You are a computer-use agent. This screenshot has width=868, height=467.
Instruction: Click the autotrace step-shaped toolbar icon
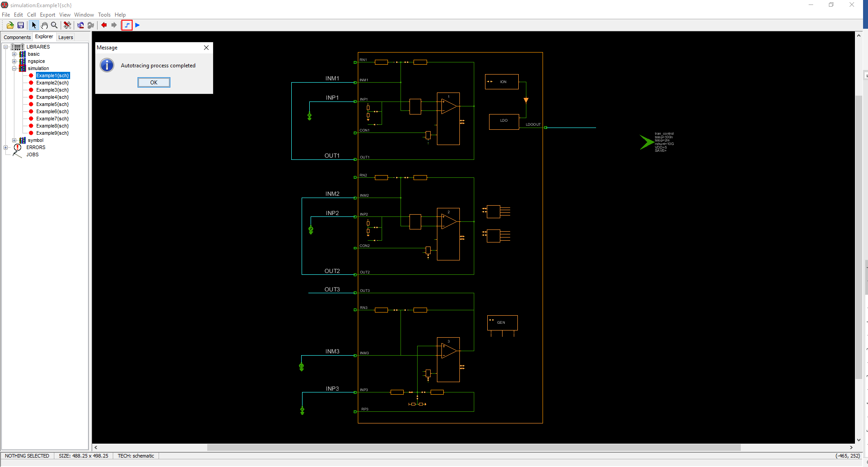[x=127, y=25]
